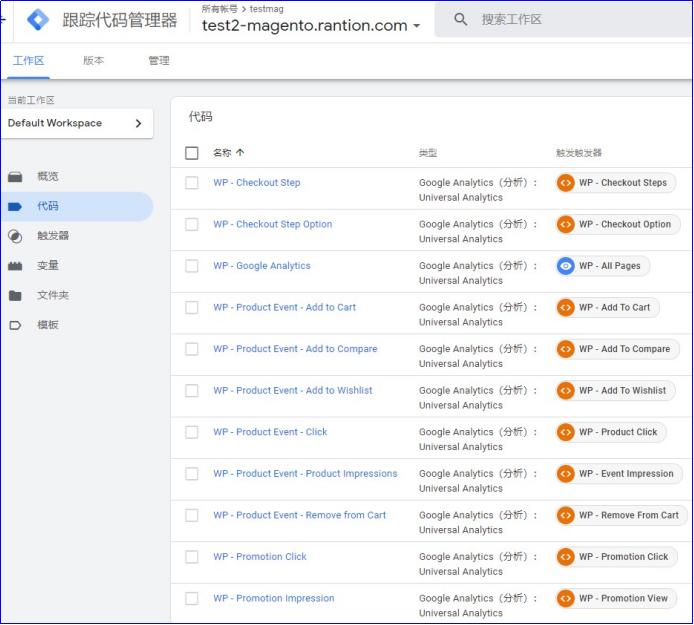Open WP - Product Event - Remove from Cart link
694x625 pixels.
299,516
